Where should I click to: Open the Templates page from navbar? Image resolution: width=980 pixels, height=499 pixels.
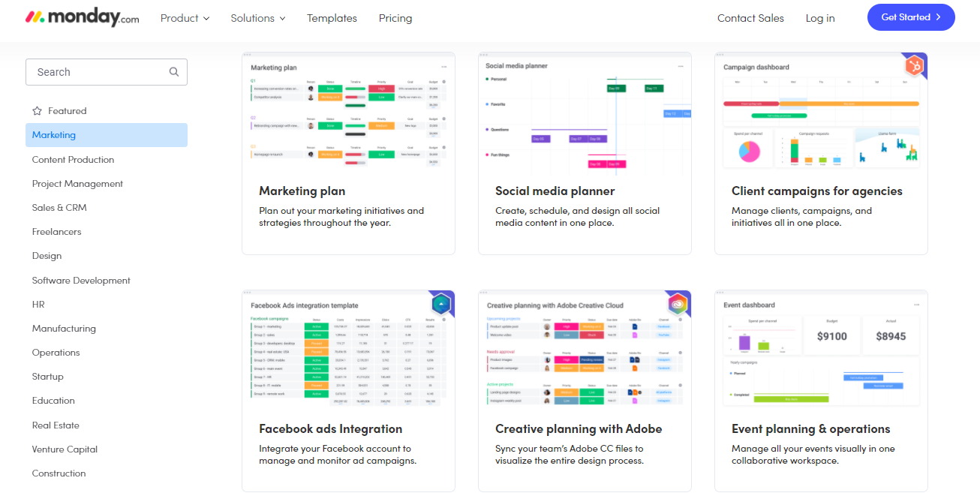[x=332, y=18]
